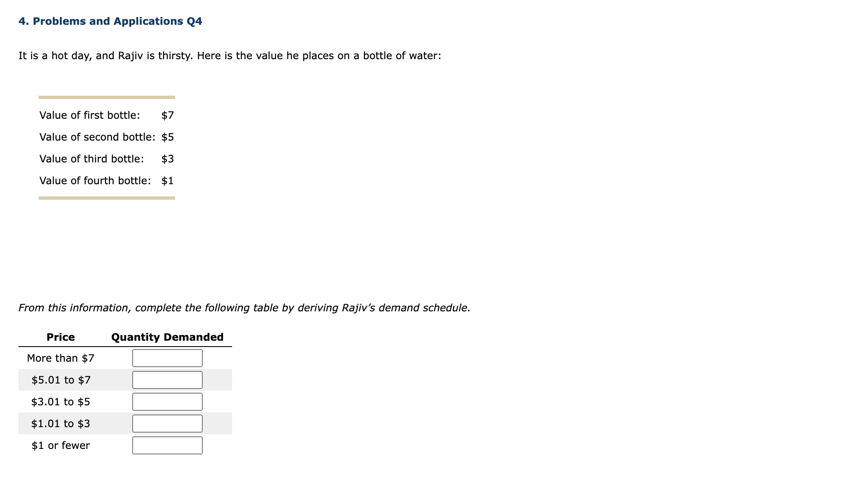Click the Price column header
868x480 pixels.
[60, 337]
